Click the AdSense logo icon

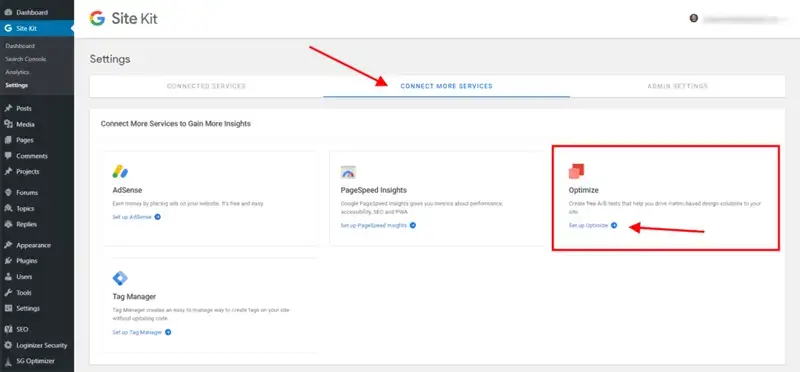(x=120, y=172)
